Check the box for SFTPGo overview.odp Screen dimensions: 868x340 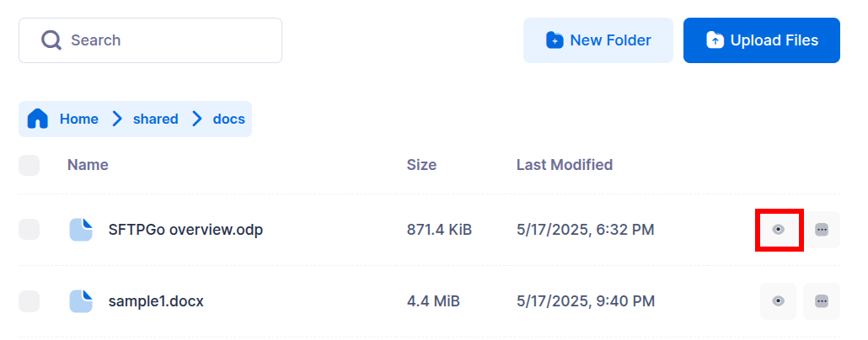pyautogui.click(x=29, y=230)
